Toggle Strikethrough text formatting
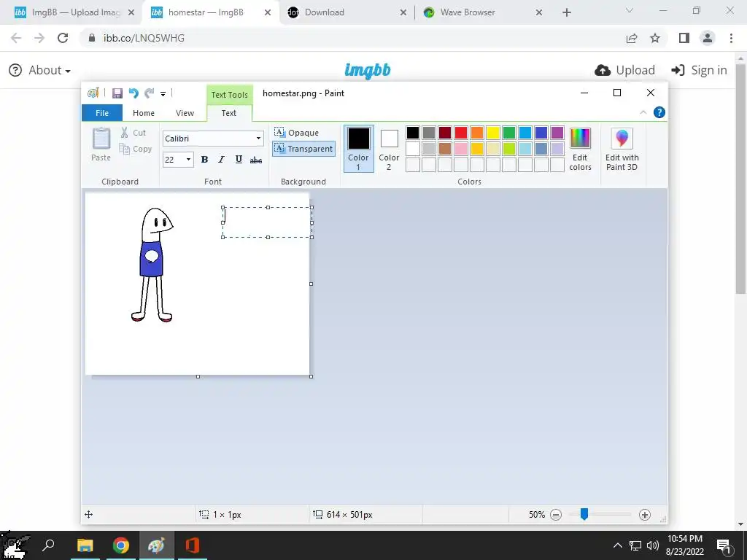 coord(256,160)
